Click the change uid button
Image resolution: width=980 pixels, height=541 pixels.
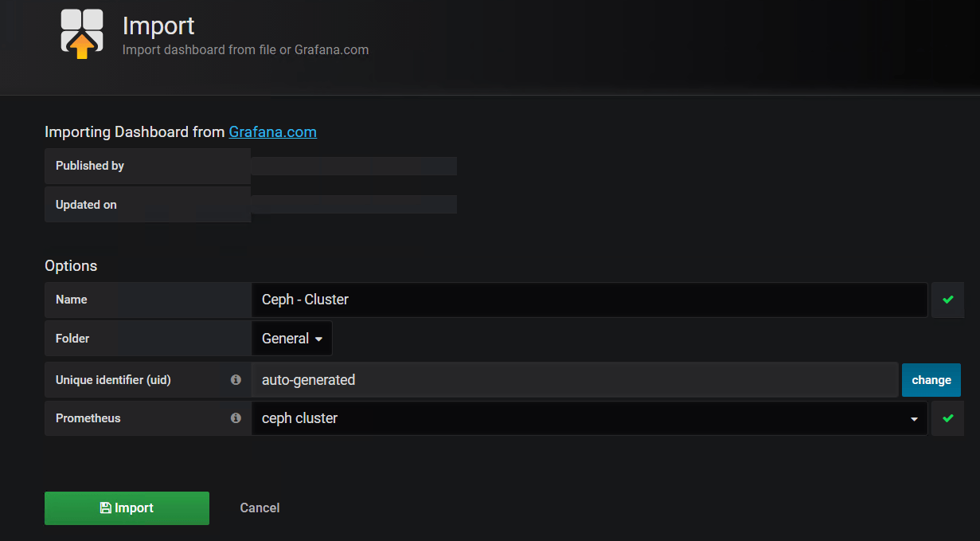(x=931, y=380)
